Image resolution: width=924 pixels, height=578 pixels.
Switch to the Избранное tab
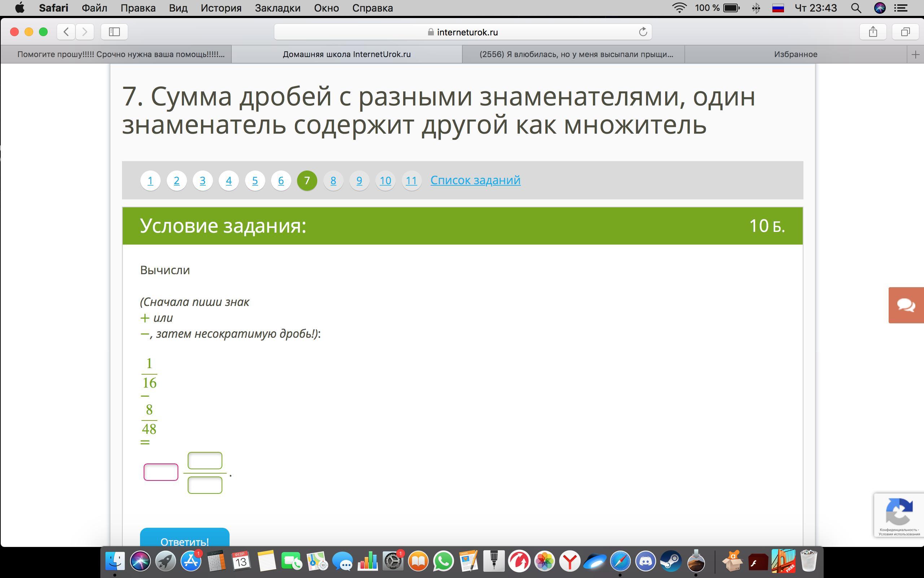[x=796, y=54]
